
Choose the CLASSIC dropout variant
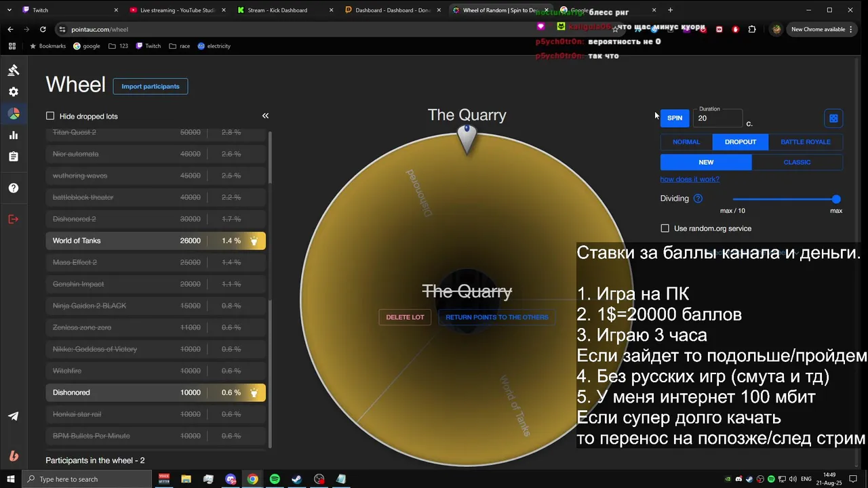tap(797, 162)
